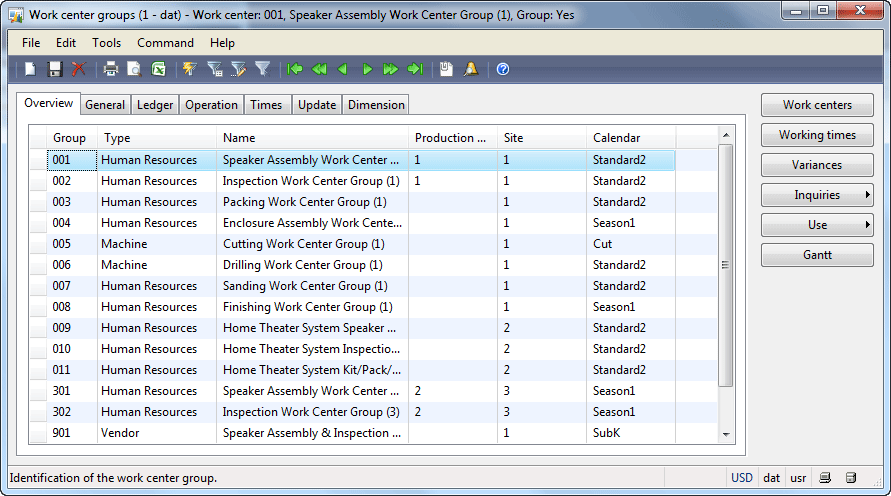Image resolution: width=891 pixels, height=496 pixels.
Task: Click the Work centers button
Action: [817, 105]
